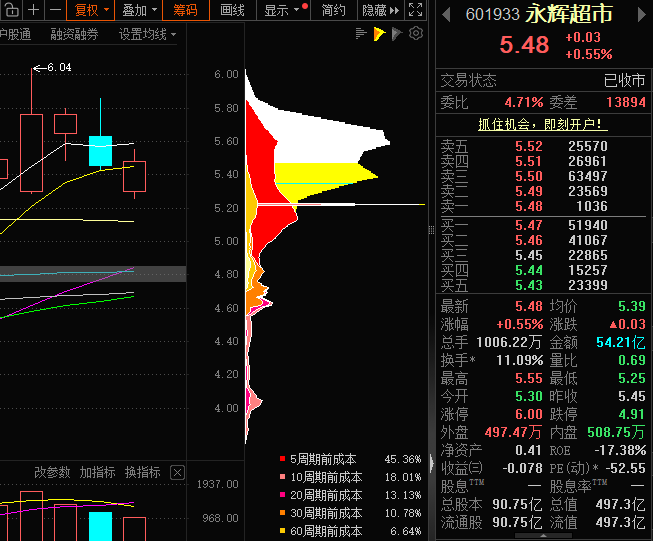Screen dimensions: 653x541
Task: Click the magenta 20周期前成本 legend swatch
Action: point(282,495)
